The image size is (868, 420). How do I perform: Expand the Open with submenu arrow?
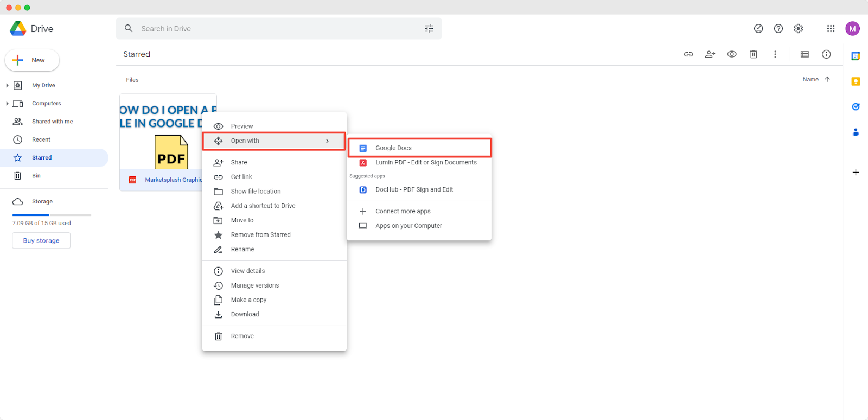(328, 141)
